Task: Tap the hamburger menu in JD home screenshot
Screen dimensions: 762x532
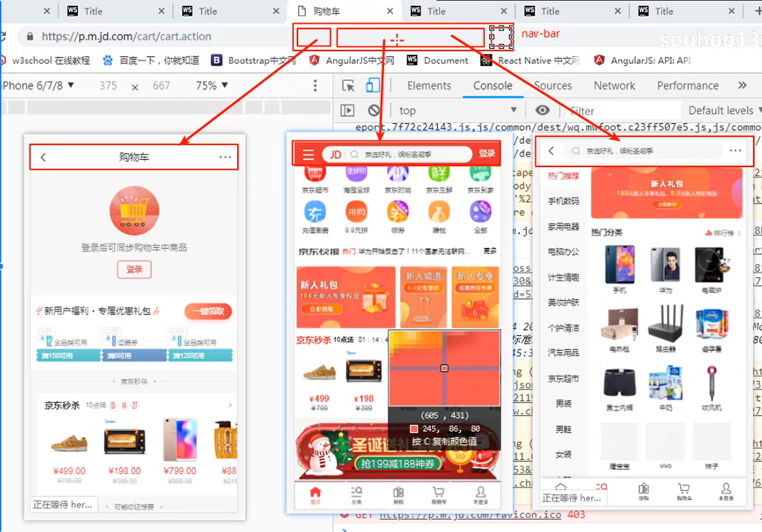Action: coord(308,154)
